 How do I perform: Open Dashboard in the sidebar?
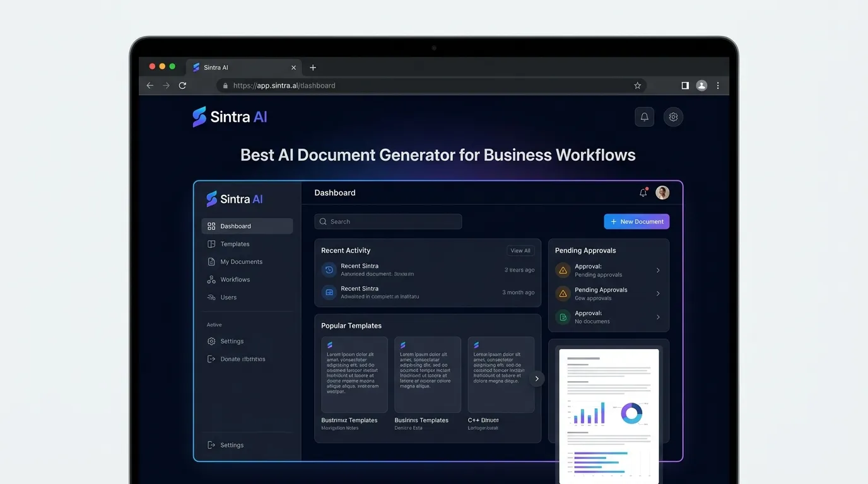(247, 226)
